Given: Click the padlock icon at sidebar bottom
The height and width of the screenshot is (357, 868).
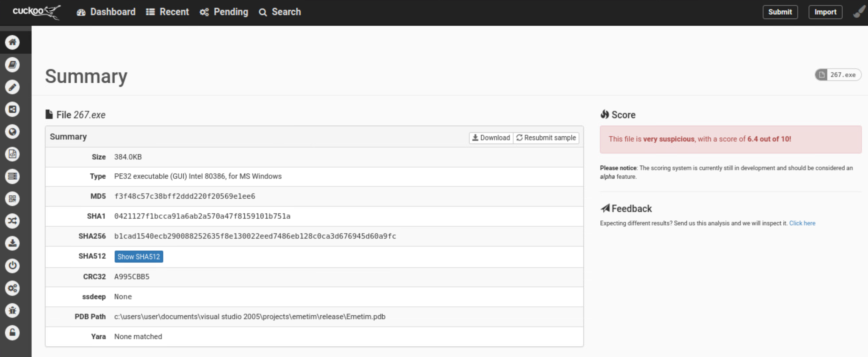Looking at the screenshot, I should (13, 333).
